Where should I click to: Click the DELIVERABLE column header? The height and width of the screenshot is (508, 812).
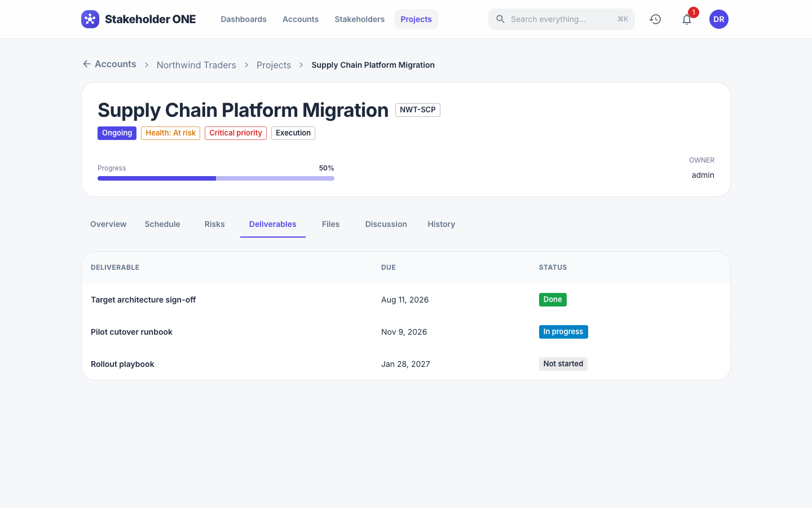pyautogui.click(x=115, y=268)
